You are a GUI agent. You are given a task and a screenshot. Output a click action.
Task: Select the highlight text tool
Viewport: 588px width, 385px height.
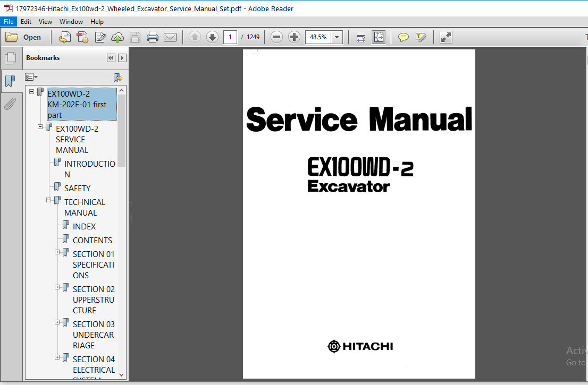click(421, 37)
